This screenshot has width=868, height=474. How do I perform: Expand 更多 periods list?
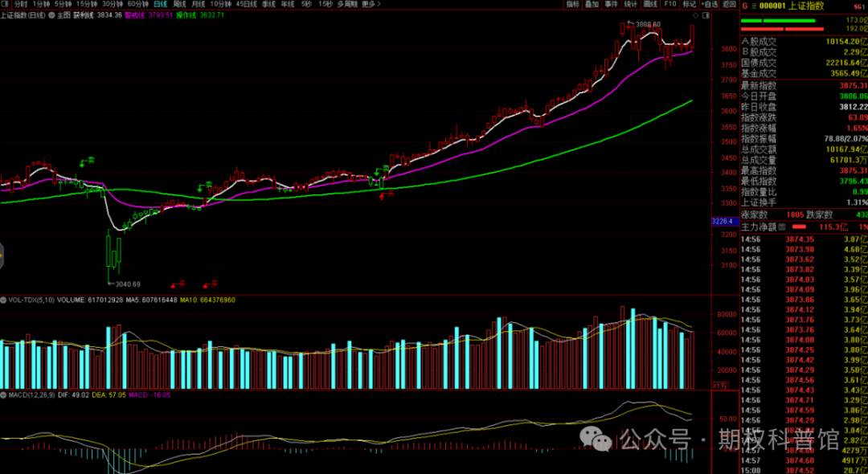(371, 4)
